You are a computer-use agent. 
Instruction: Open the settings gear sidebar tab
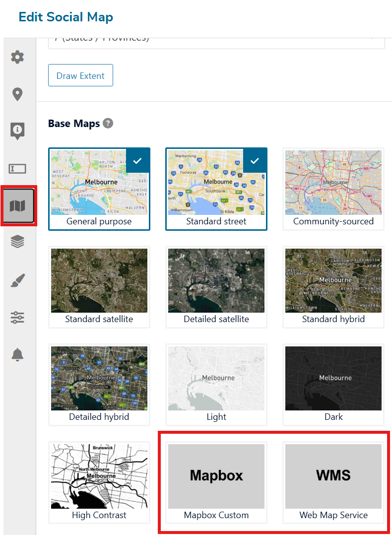(x=18, y=57)
